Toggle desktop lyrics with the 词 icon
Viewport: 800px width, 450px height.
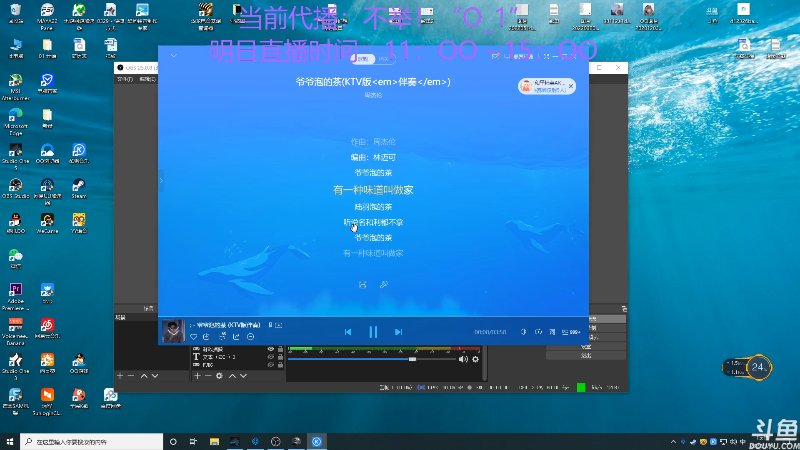(x=552, y=332)
